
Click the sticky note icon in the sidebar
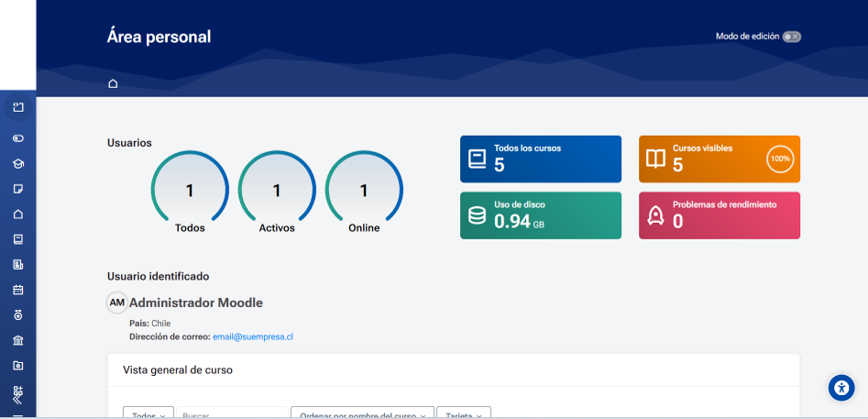[x=18, y=189]
